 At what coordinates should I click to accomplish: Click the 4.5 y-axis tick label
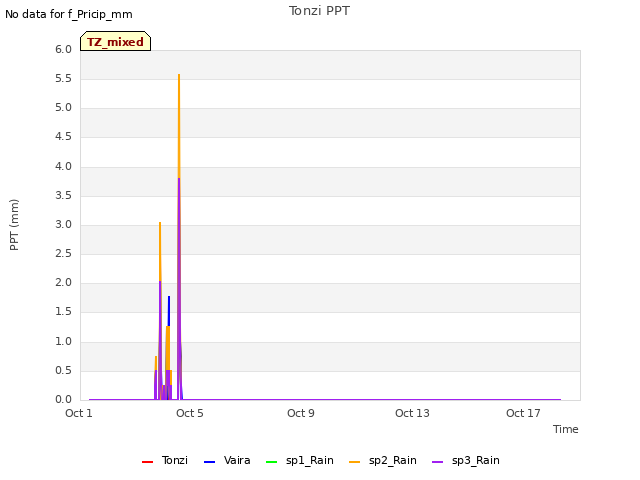63,137
